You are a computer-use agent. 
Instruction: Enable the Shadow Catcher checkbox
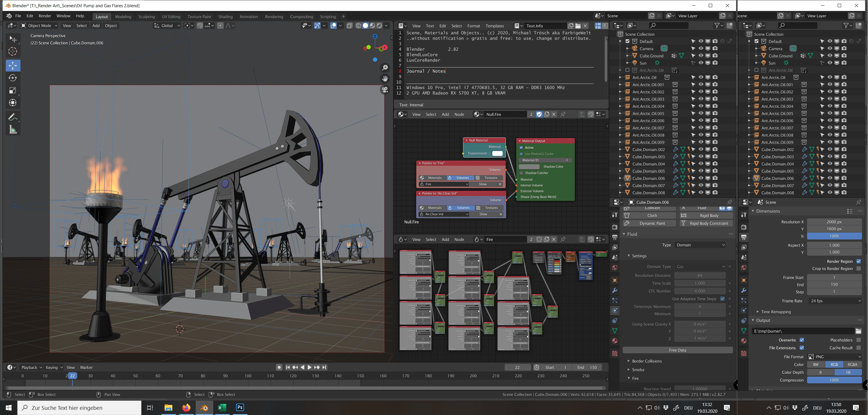(x=521, y=173)
